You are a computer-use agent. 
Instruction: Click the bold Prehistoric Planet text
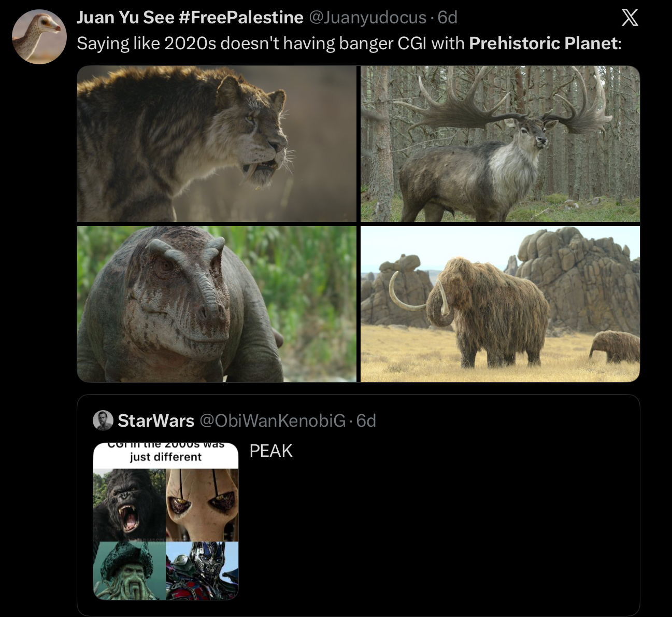coord(543,43)
